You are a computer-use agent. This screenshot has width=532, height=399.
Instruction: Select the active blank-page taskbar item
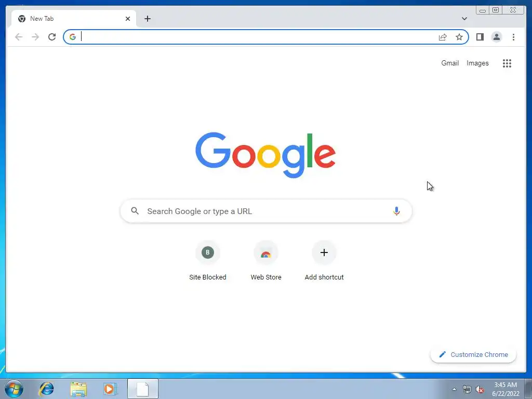(x=143, y=389)
